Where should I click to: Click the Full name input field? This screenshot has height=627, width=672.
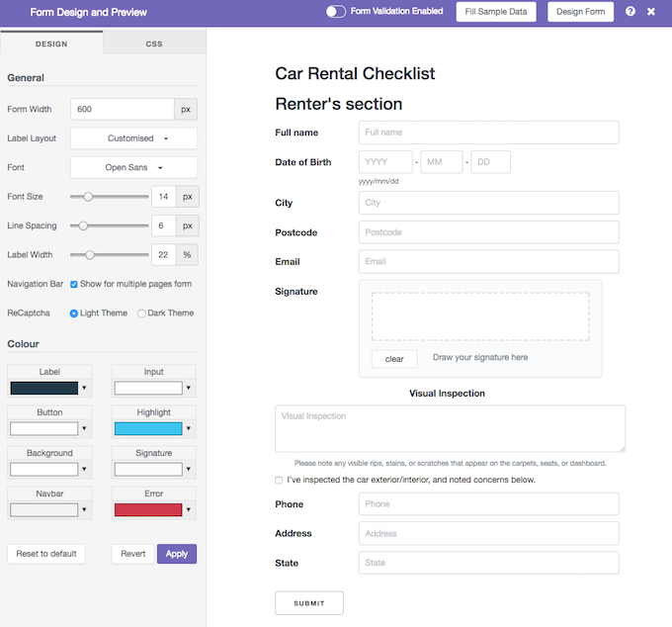[x=488, y=133]
